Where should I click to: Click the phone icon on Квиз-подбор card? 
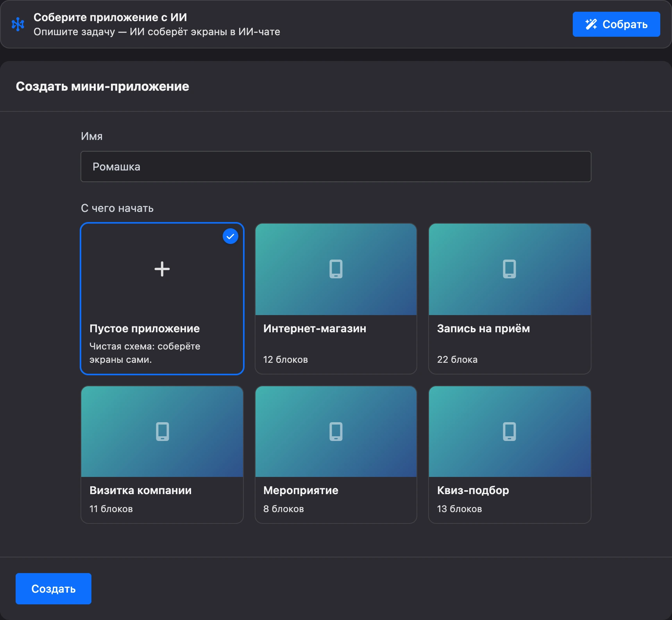coord(509,432)
